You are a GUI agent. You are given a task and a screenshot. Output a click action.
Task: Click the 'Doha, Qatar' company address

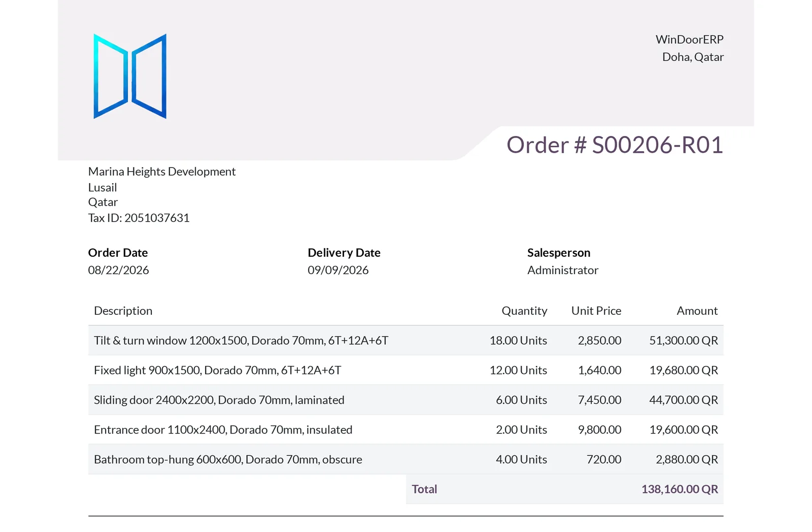pyautogui.click(x=693, y=57)
